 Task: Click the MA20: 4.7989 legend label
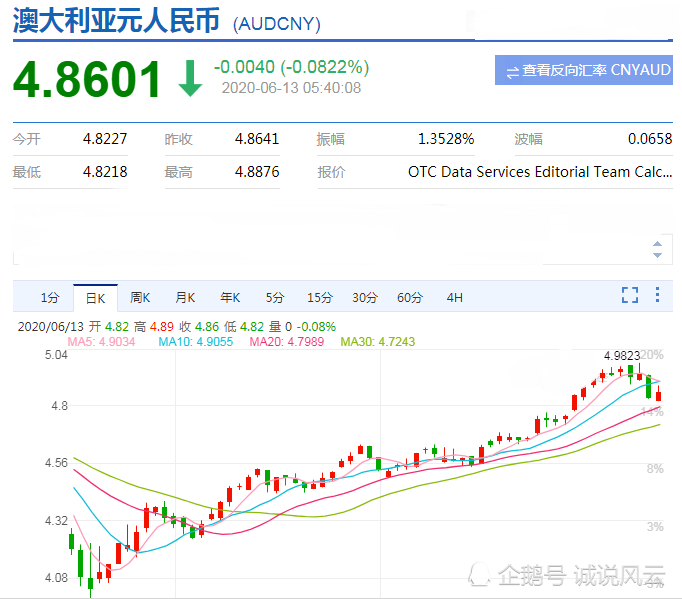(x=287, y=341)
